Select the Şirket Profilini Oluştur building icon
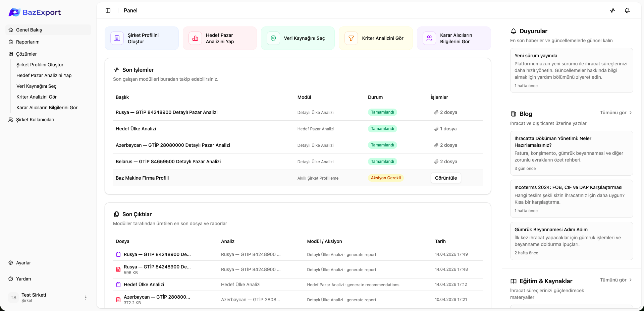This screenshot has height=311, width=644. pyautogui.click(x=117, y=38)
